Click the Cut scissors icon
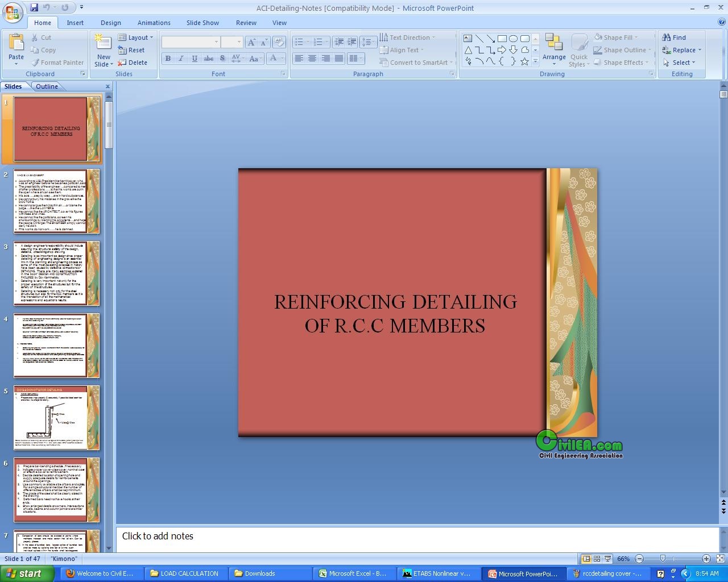Viewport: 728px width, 582px height. 35,38
